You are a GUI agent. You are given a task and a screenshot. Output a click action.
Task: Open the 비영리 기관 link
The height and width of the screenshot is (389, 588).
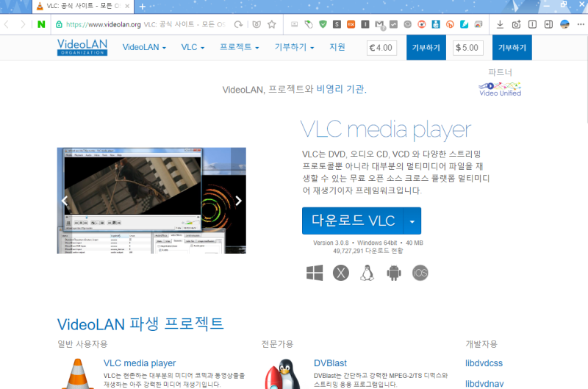click(x=341, y=89)
